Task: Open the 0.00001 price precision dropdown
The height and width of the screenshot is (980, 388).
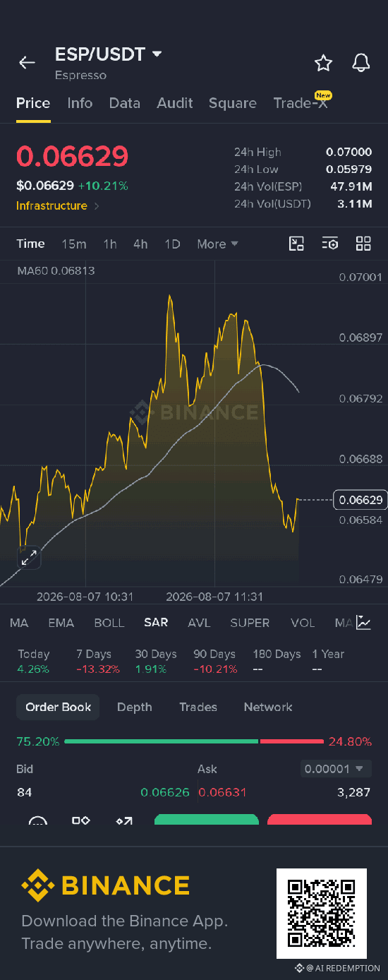Action: 335,768
